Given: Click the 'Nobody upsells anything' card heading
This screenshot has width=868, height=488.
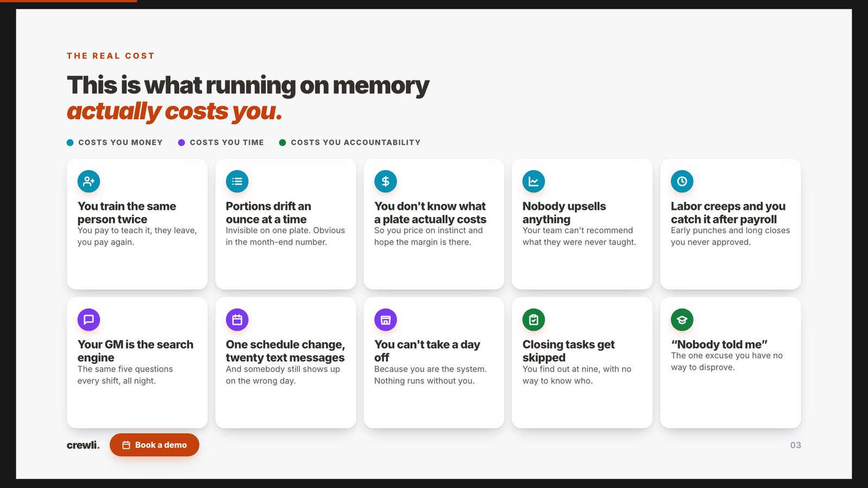Looking at the screenshot, I should (x=564, y=213).
